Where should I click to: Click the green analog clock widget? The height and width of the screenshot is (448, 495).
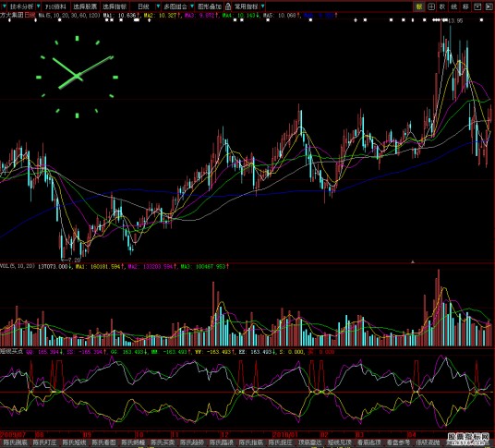point(77,77)
